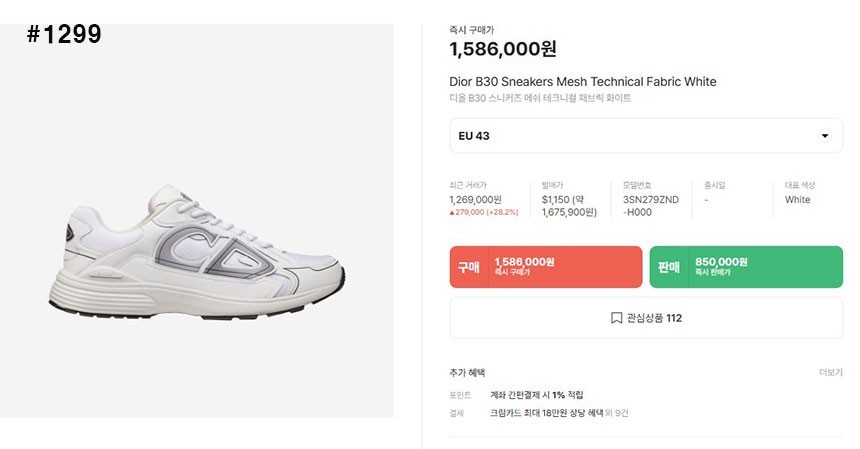
Task: Click the bookmark icon beside 관심상품
Action: tap(616, 318)
